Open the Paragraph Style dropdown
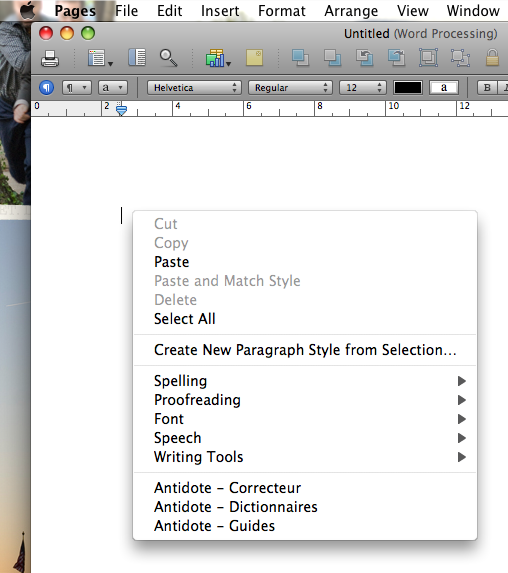This screenshot has height=573, width=508. coord(76,88)
